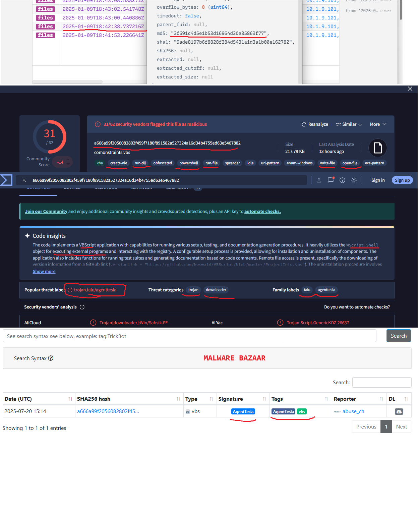Click the Sign in link
420x510 pixels.
click(378, 180)
